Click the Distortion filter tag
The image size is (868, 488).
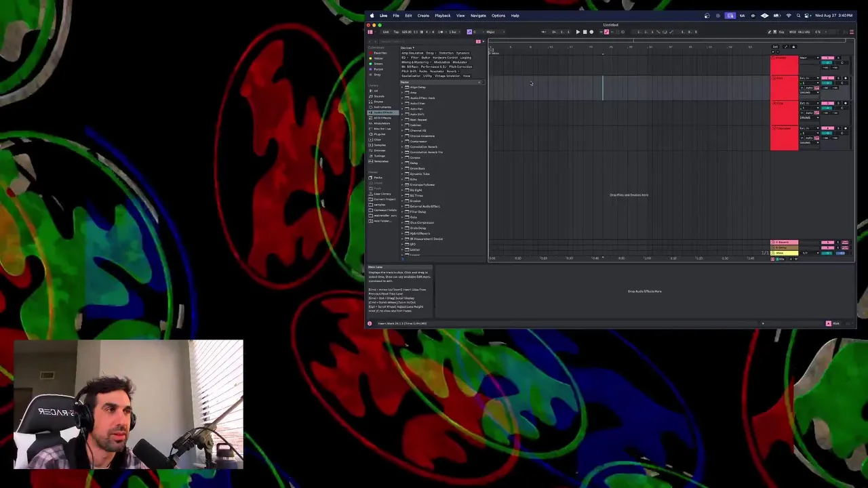446,53
